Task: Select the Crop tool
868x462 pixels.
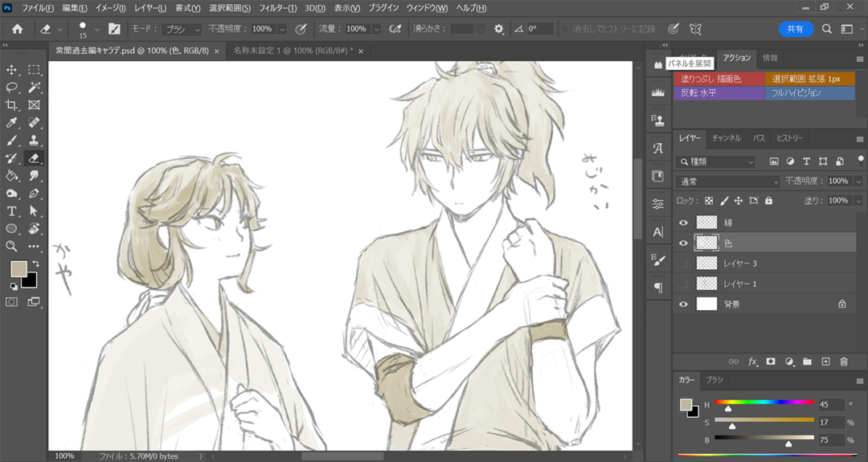Action: pyautogui.click(x=12, y=105)
